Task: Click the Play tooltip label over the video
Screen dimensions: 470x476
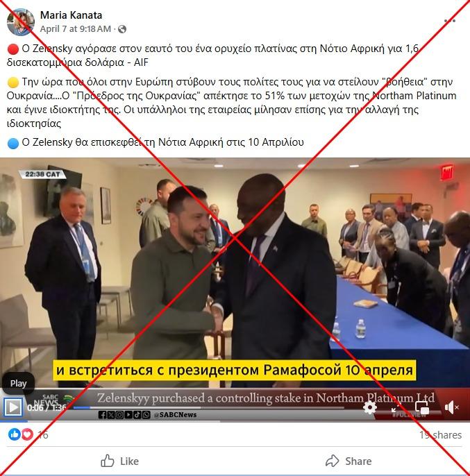Action: tap(18, 384)
